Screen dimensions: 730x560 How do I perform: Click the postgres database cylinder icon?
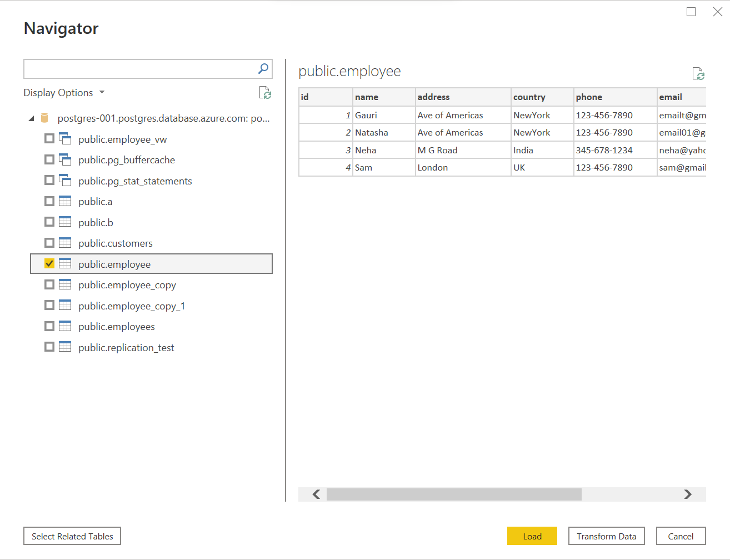[x=45, y=118]
